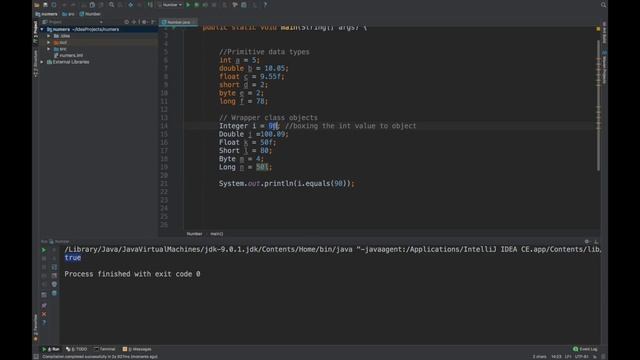Screen dimensions: 640x360
Task: Click the '//Primitive data types' comment
Action: [x=264, y=52]
